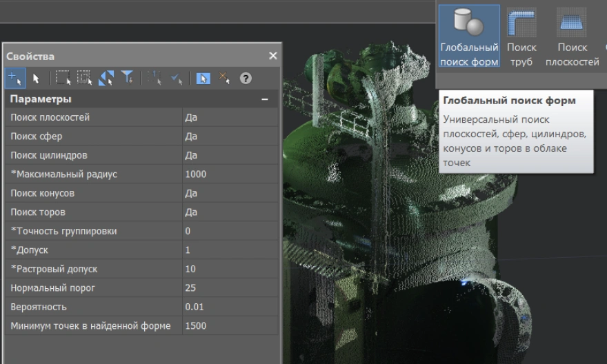
Task: Open help with the question mark icon
Action: (x=246, y=79)
